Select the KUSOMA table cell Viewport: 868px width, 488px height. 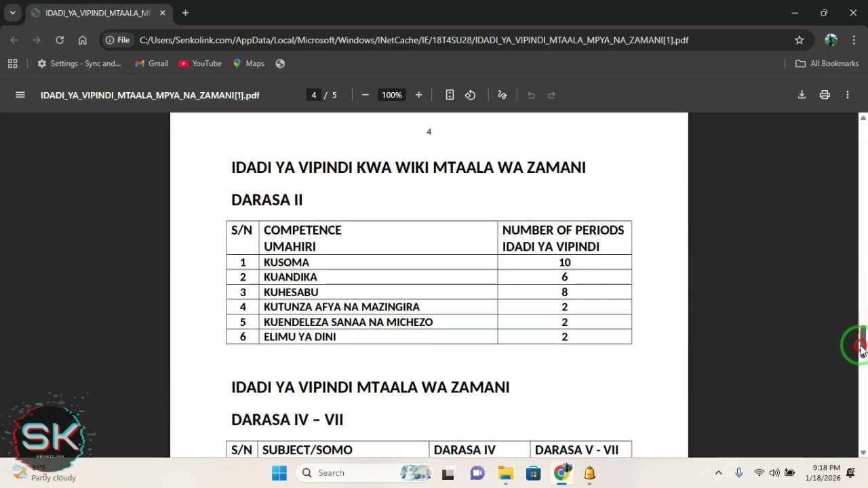pos(378,262)
